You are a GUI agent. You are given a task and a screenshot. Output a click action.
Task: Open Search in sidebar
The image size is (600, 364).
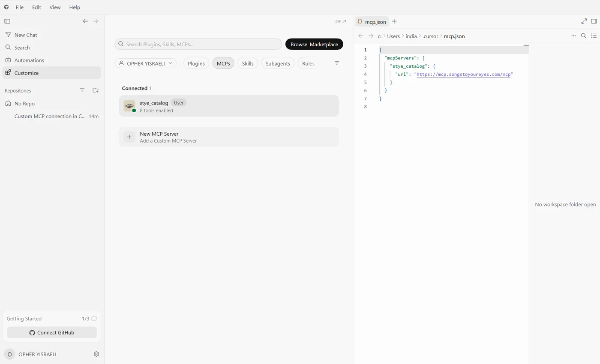[51, 48]
